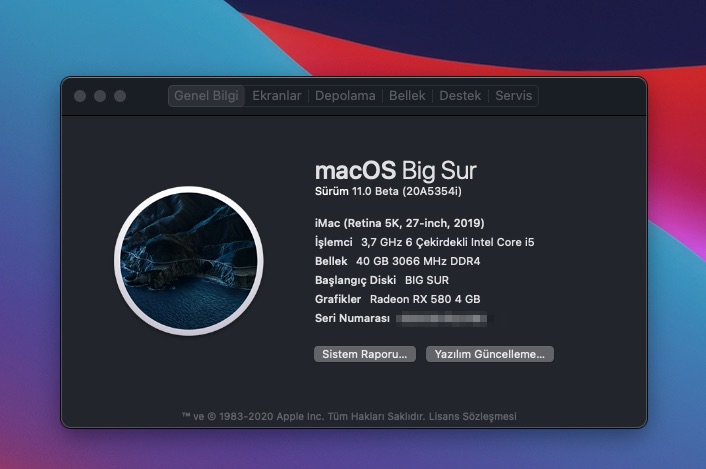Click the Sürüm 11.0 Beta version text
The image size is (706, 469).
tap(388, 190)
